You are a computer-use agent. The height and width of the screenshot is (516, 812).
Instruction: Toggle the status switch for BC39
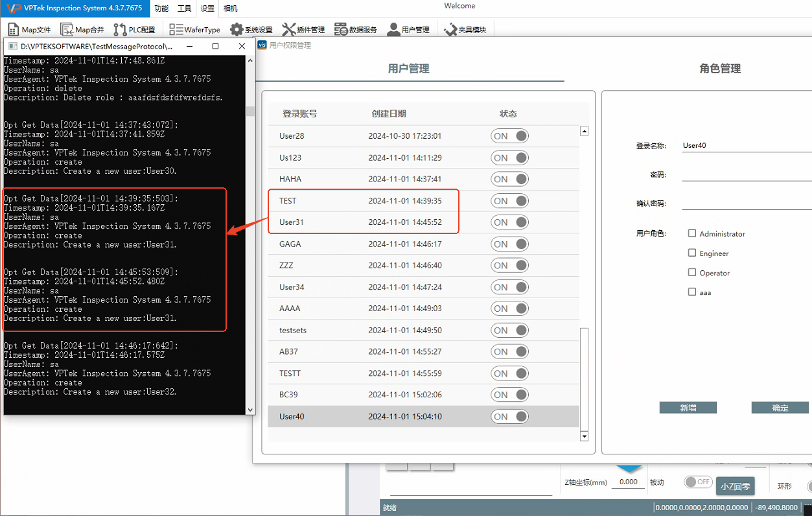pyautogui.click(x=510, y=395)
